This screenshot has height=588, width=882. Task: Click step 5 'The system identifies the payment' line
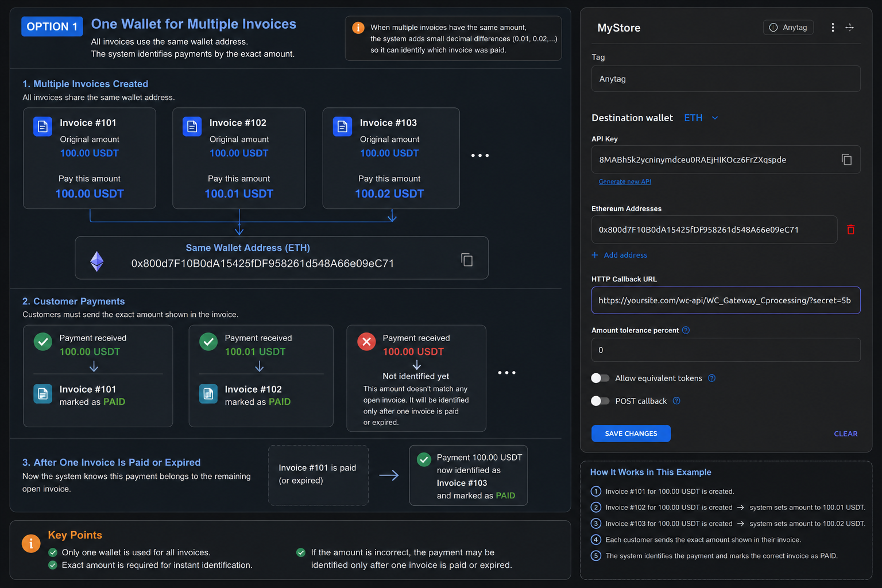click(x=721, y=556)
